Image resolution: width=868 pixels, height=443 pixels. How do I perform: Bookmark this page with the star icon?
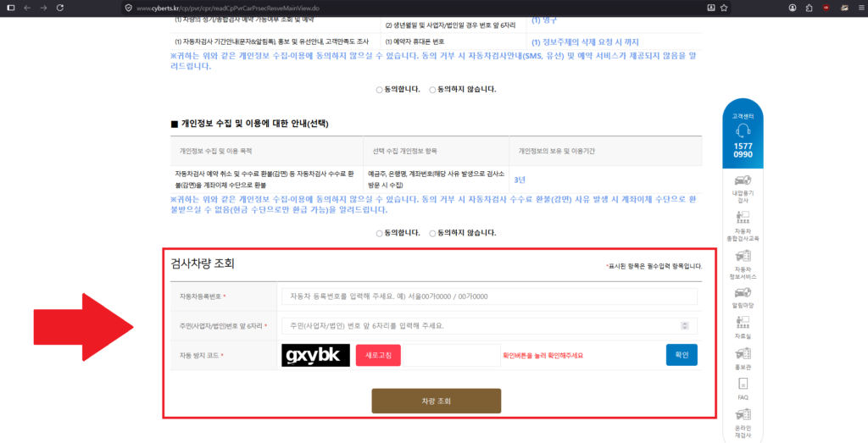tap(724, 8)
